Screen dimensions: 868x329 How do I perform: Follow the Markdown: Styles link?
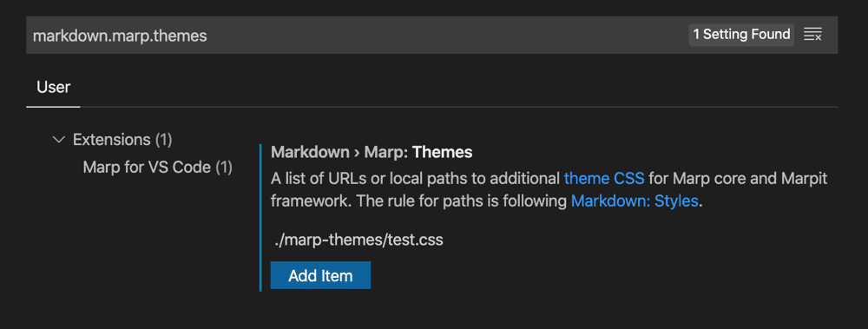tap(635, 201)
